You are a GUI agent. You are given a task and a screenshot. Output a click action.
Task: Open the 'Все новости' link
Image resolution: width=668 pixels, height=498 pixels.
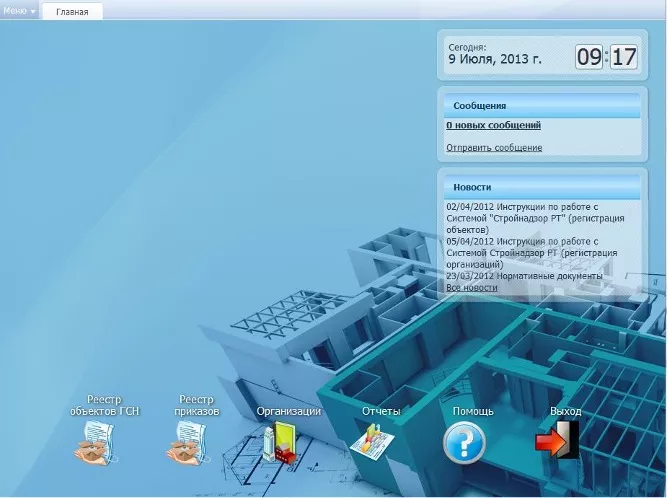tap(471, 287)
